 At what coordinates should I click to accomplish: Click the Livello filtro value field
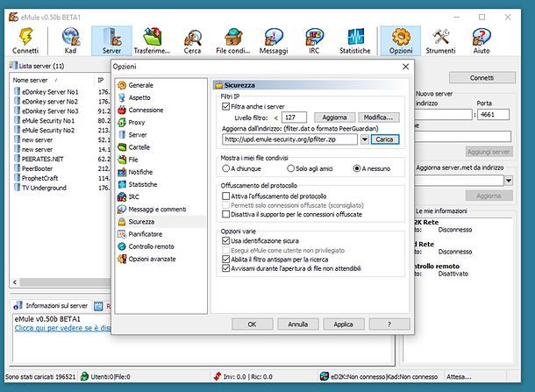click(294, 118)
